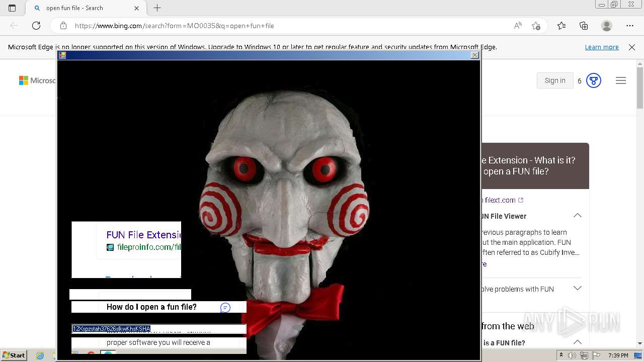Launch Internet Explorer from taskbar
Image resolution: width=644 pixels, height=362 pixels.
point(40,355)
